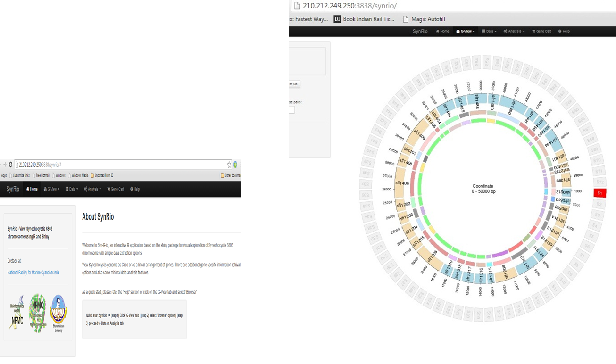
Task: Open Book Indian Rail Tic... bookmark
Action: pyautogui.click(x=364, y=19)
